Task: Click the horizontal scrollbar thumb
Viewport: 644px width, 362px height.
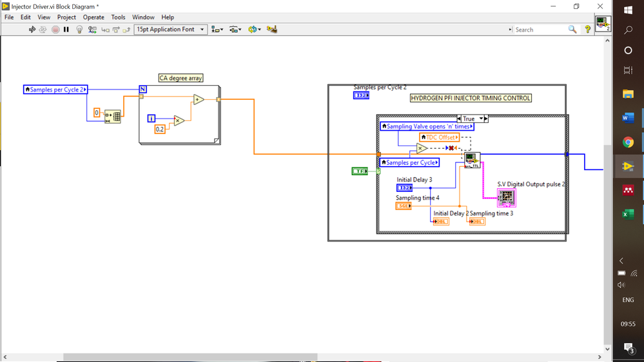Action: (190, 357)
